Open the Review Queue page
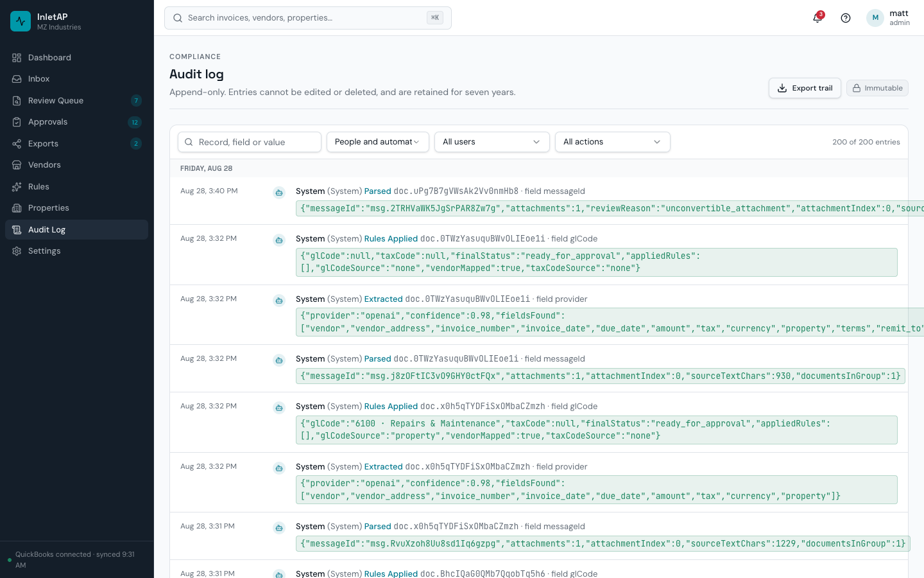924x578 pixels. (x=76, y=101)
